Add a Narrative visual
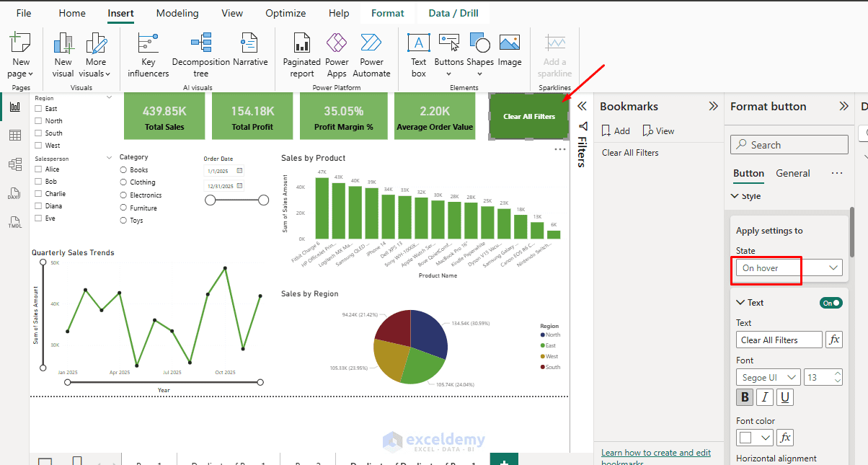 point(250,50)
